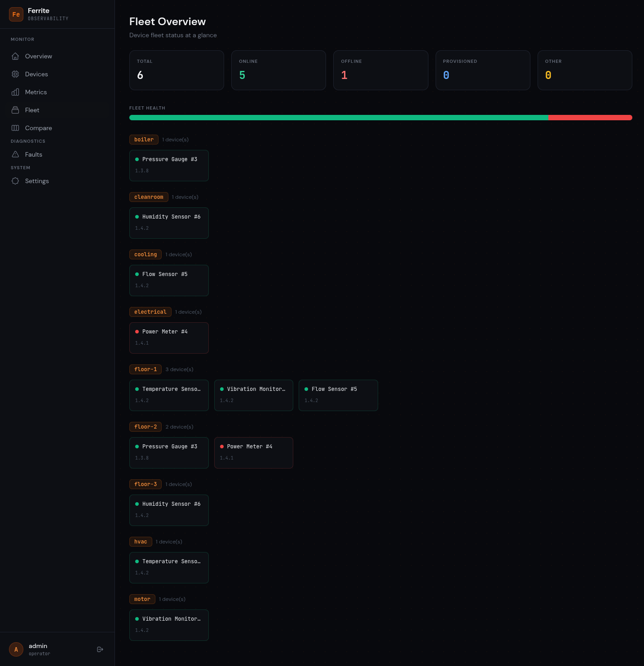Click the Overview home icon in sidebar
Image resolution: width=644 pixels, height=666 pixels.
tap(15, 56)
